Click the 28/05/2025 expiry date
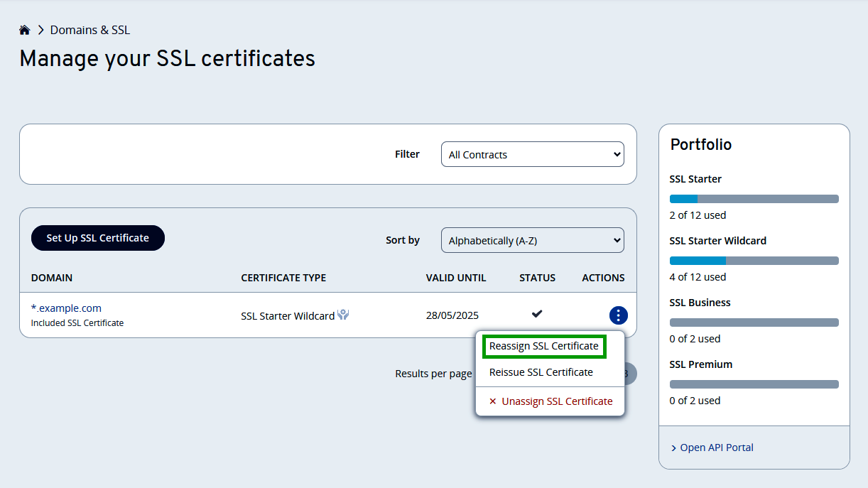This screenshot has height=488, width=868. point(452,315)
